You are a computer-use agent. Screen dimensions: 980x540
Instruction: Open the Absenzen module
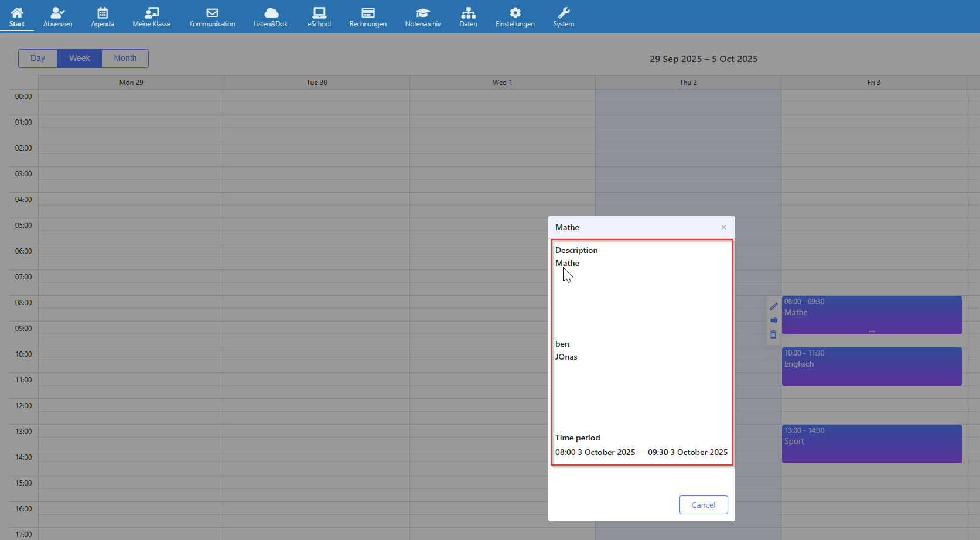point(57,16)
